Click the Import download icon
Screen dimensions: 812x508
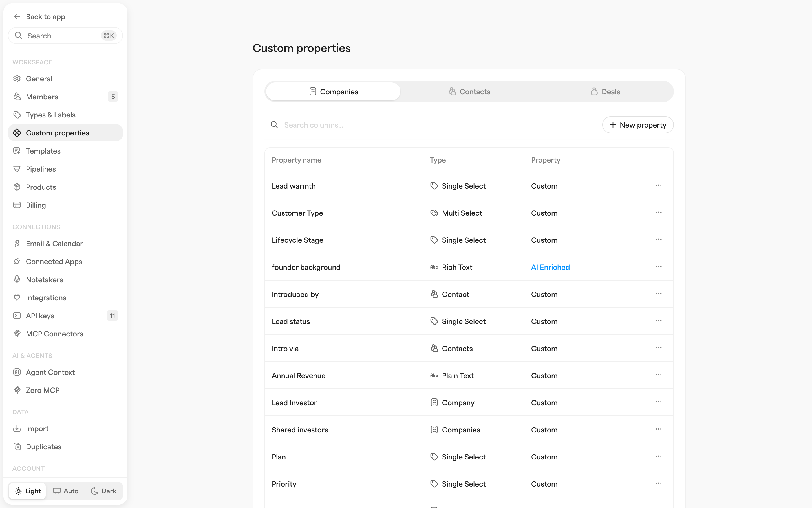pos(17,429)
